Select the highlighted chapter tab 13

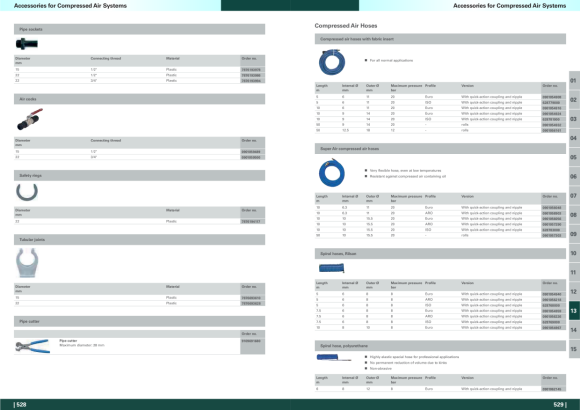point(574,311)
